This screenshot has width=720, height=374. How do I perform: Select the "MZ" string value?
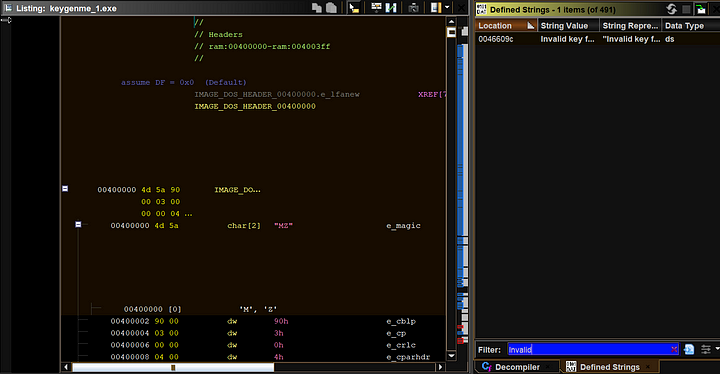[283, 226]
